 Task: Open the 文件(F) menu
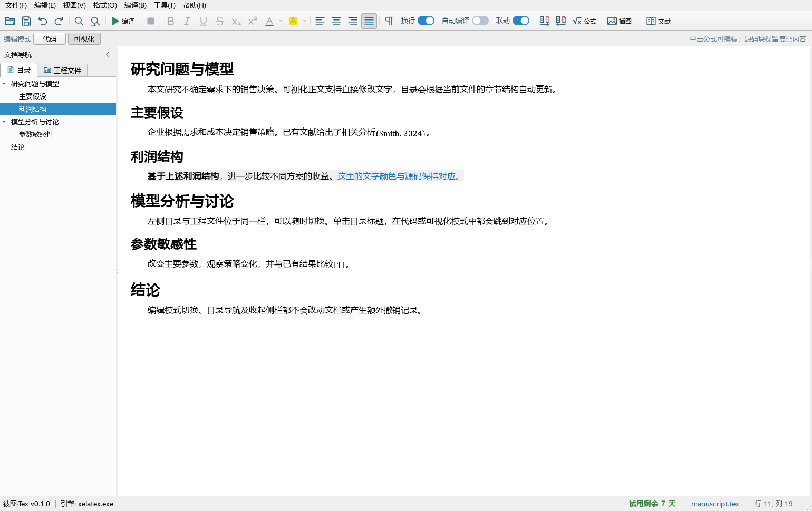point(16,5)
